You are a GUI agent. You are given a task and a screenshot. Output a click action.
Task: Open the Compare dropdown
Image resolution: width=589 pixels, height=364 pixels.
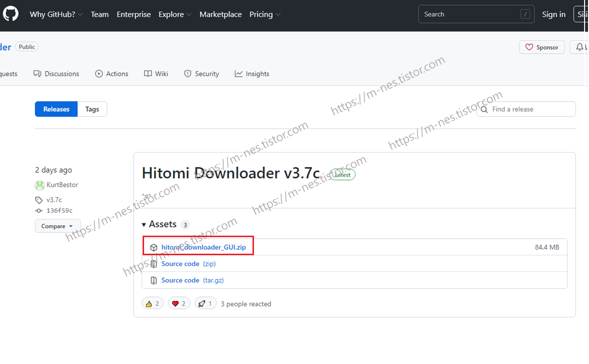point(58,226)
